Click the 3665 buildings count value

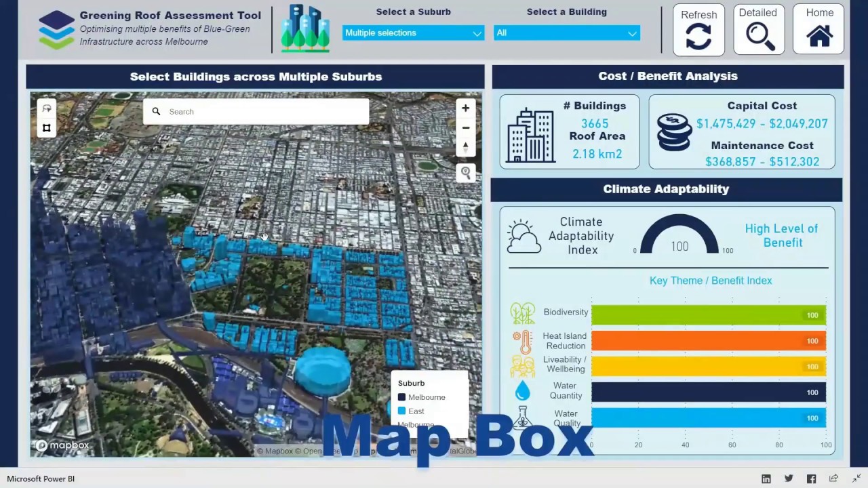click(595, 123)
